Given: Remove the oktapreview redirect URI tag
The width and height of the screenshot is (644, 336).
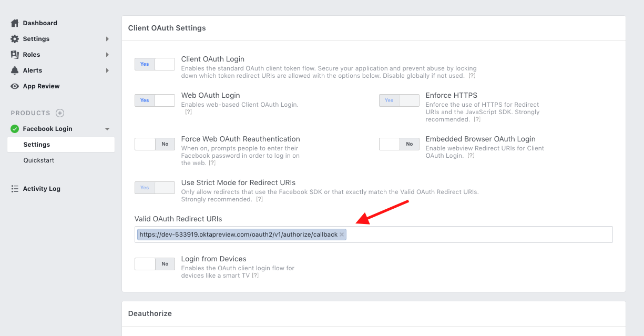Looking at the screenshot, I should pos(342,235).
